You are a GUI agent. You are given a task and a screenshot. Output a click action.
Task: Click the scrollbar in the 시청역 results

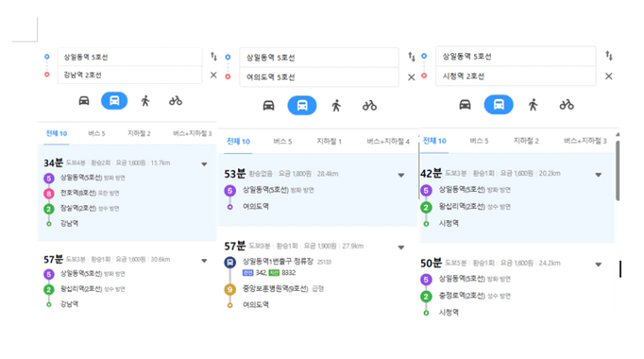point(617,170)
